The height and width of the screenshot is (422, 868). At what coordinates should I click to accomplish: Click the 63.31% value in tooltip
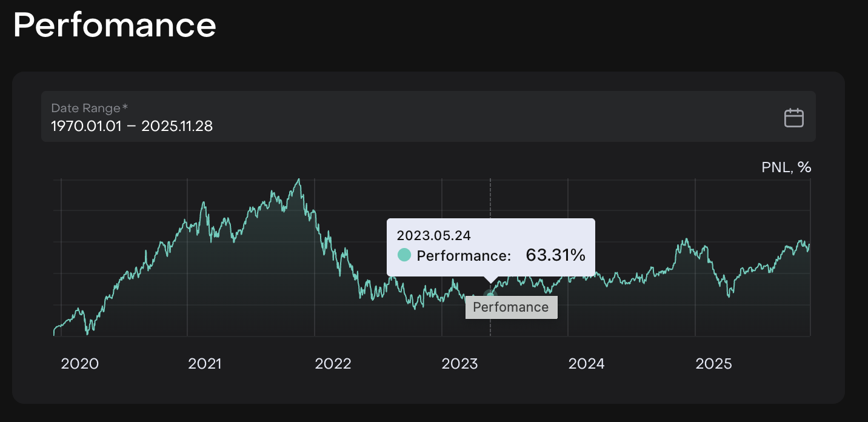coord(555,255)
